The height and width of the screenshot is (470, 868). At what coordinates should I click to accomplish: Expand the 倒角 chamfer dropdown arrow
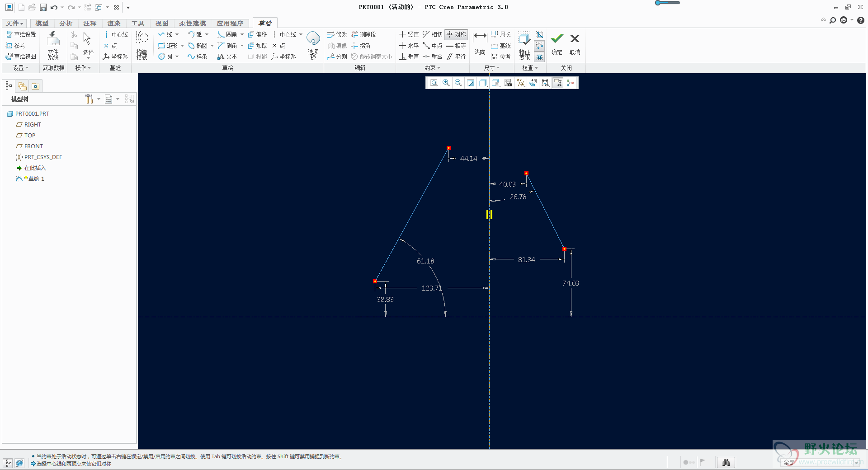tap(242, 46)
